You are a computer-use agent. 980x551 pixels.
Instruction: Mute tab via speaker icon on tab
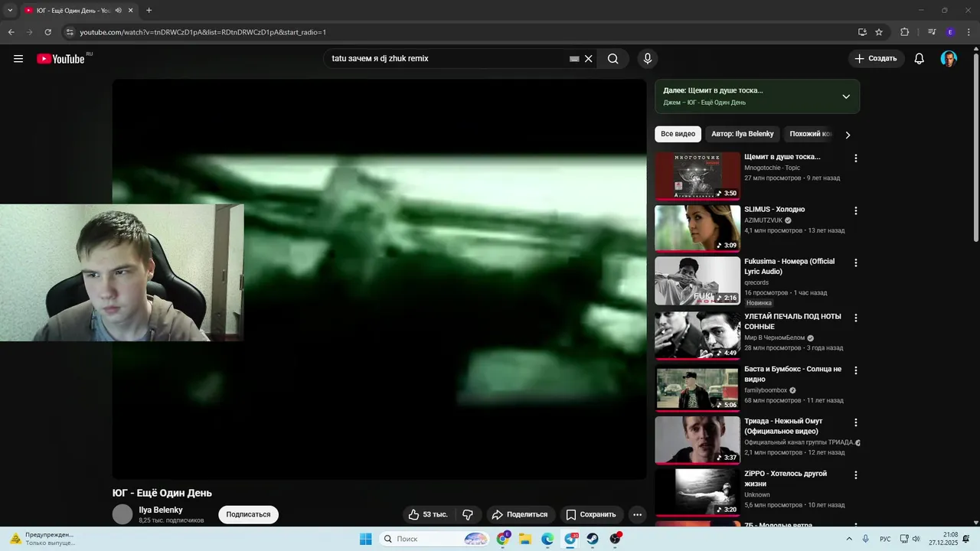[118, 11]
